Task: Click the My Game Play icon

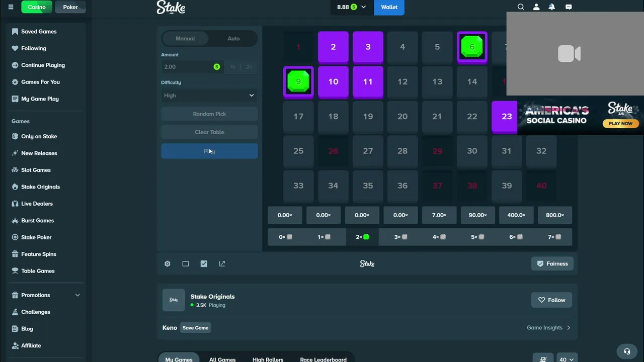Action: (15, 99)
